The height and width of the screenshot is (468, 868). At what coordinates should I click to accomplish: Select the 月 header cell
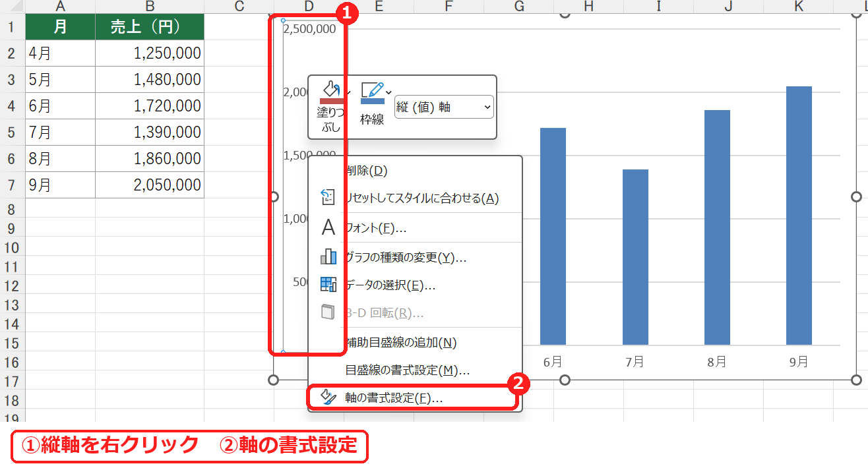click(x=61, y=27)
